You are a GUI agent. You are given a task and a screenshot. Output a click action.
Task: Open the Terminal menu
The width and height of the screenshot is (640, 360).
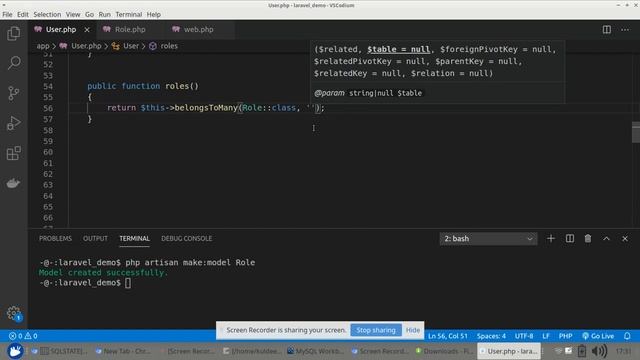[x=129, y=14]
